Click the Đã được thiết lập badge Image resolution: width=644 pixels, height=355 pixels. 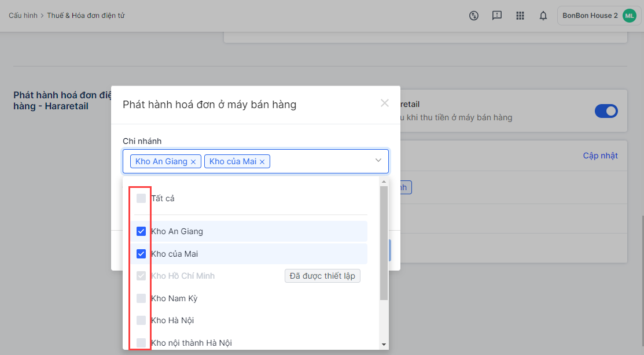[x=322, y=276]
